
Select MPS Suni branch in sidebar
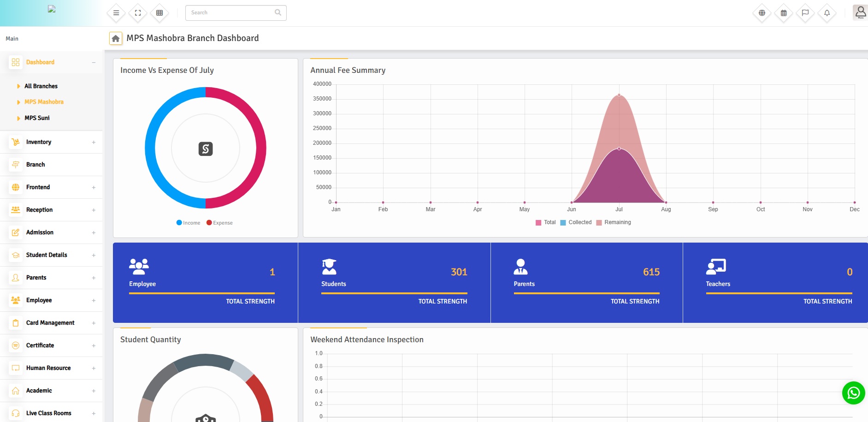coord(37,118)
